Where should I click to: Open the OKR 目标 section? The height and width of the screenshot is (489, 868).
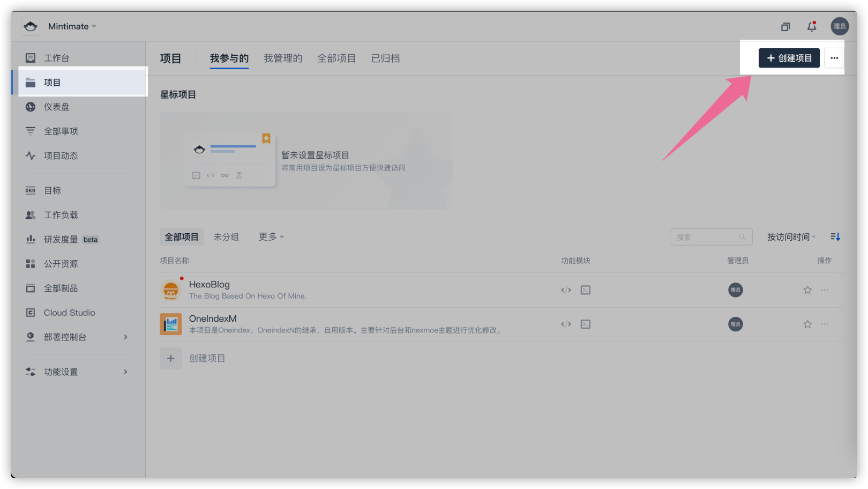click(51, 190)
